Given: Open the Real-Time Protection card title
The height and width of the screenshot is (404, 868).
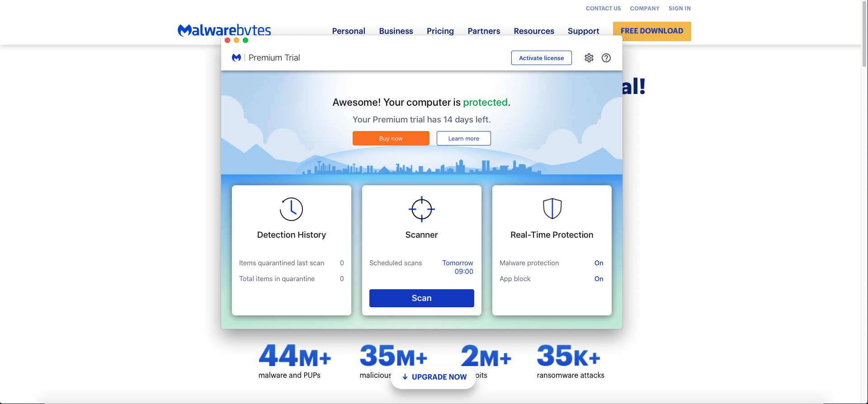Looking at the screenshot, I should pos(552,235).
